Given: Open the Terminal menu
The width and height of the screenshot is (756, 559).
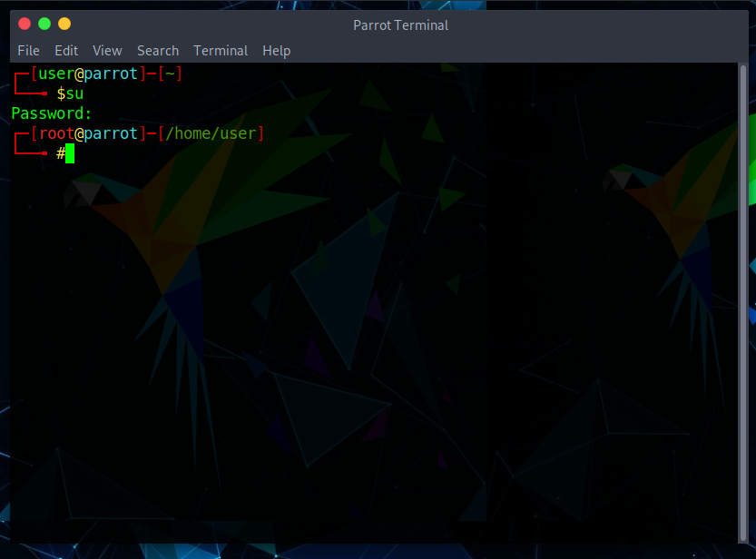Looking at the screenshot, I should point(221,51).
